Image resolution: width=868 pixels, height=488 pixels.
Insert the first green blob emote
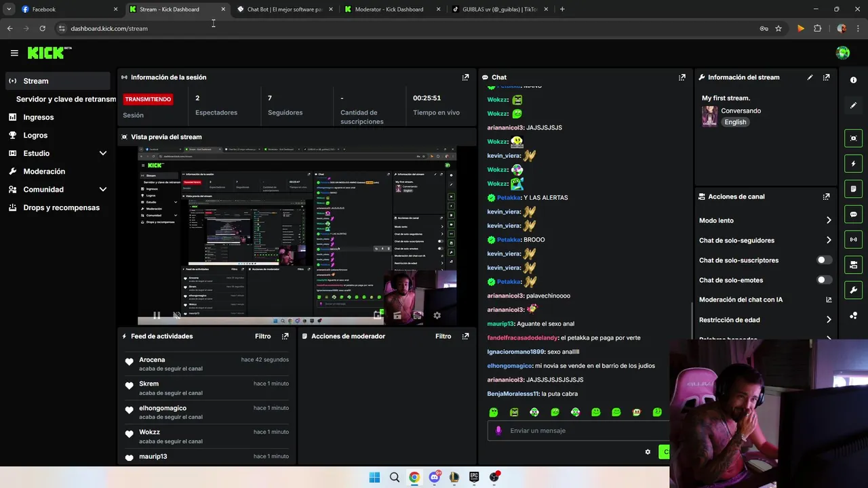point(494,412)
